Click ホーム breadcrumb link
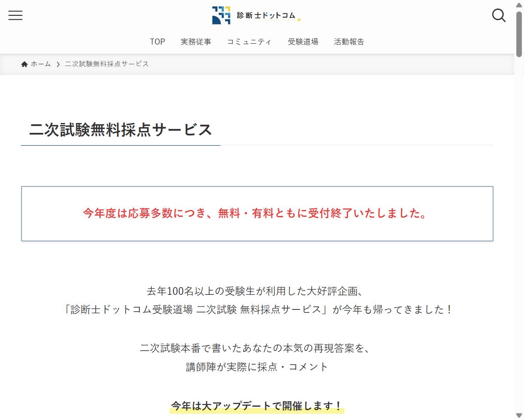The height and width of the screenshot is (420, 524). [x=41, y=64]
